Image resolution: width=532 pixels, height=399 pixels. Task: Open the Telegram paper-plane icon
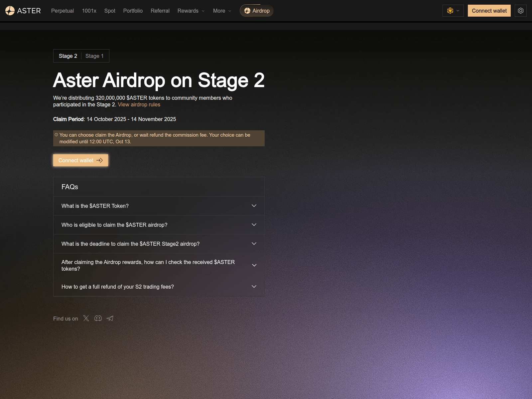(110, 318)
